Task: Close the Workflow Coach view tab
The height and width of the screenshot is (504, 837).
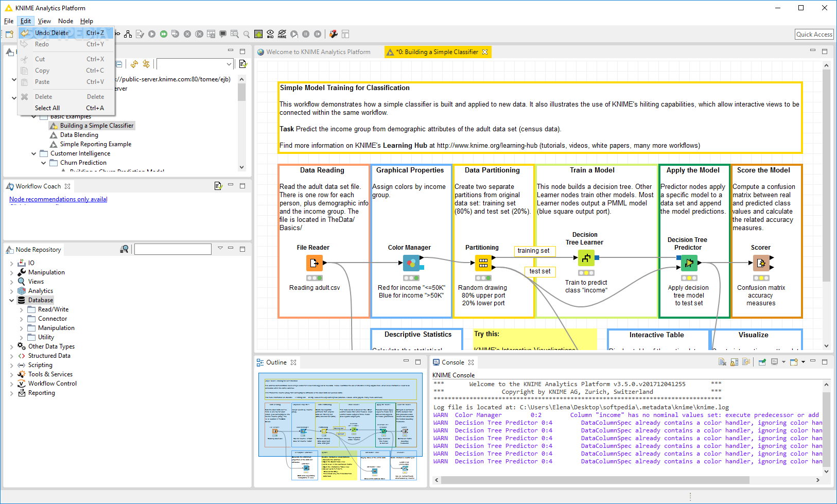Action: tap(67, 186)
